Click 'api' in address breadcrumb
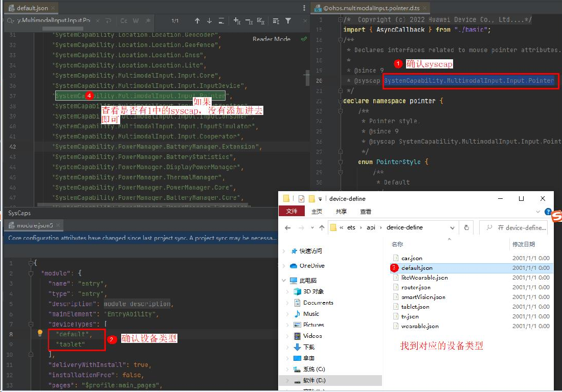This screenshot has height=392, width=562. pos(371,227)
